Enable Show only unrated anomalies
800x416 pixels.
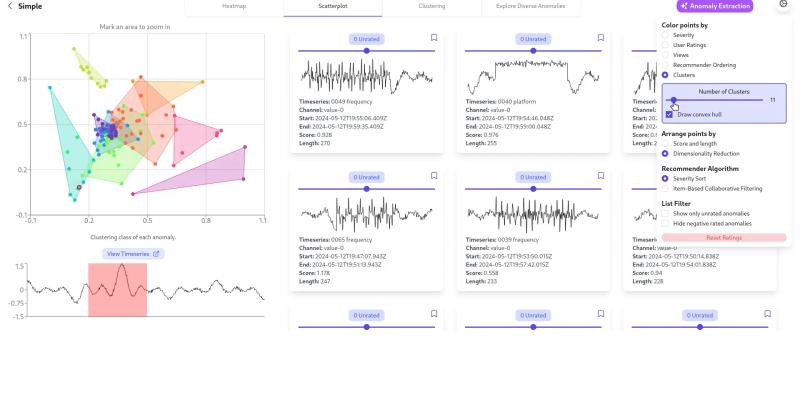(x=666, y=214)
